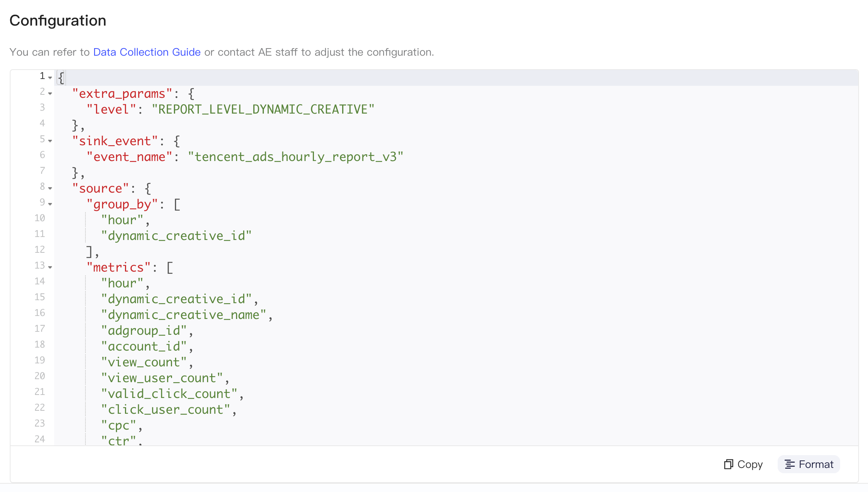Click the Format button
The image size is (868, 492).
pos(809,464)
